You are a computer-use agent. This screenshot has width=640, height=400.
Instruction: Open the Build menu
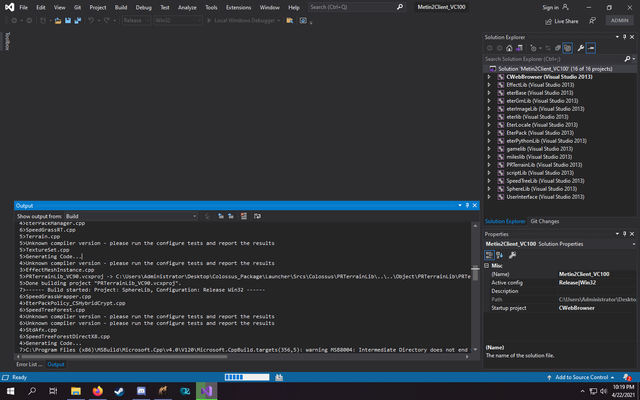tap(121, 7)
